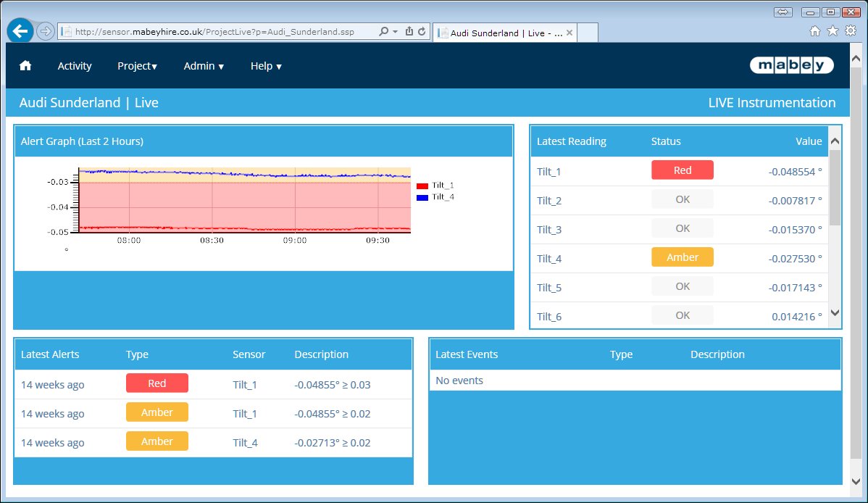The image size is (868, 503).
Task: Click the OK status badge for Tilt_5
Action: point(683,286)
